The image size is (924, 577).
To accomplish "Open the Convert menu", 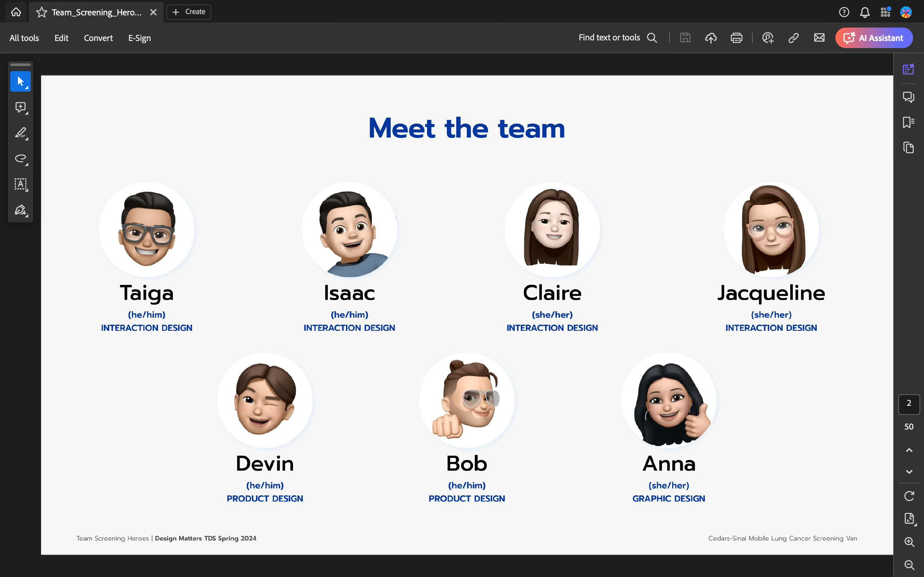I will click(x=98, y=38).
